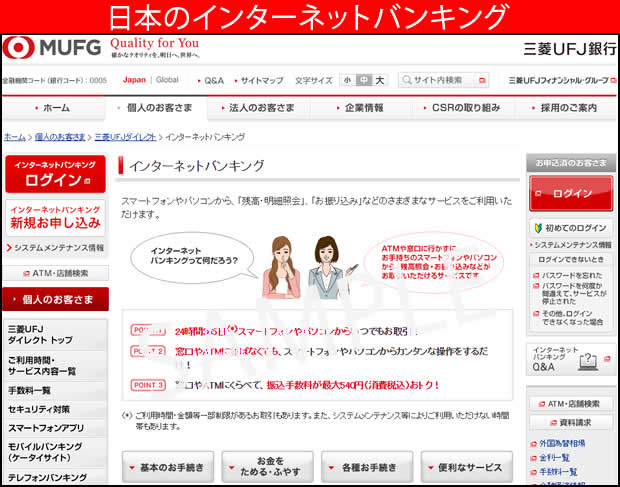Click the two women illustration
Viewport: 620px width, 487px height.
(x=308, y=268)
